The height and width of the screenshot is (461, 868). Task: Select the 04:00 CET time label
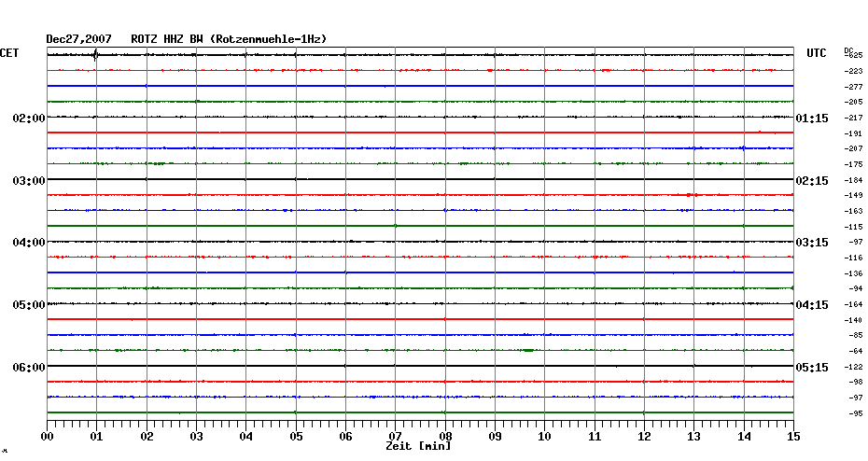[x=29, y=243]
